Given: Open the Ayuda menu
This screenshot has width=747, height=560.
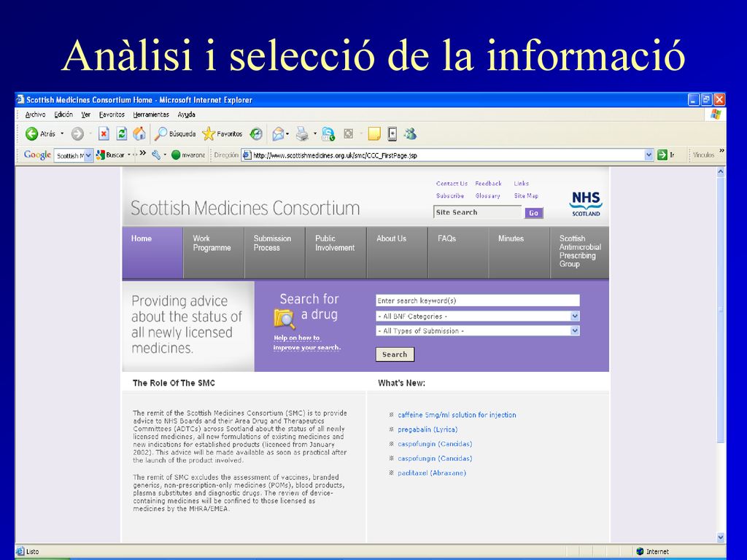Looking at the screenshot, I should 186,114.
